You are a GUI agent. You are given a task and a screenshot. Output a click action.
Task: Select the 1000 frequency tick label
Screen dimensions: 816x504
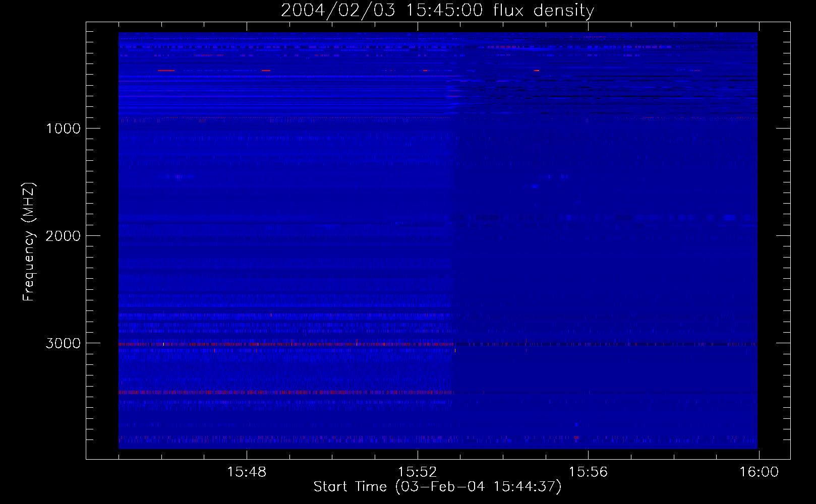click(x=63, y=129)
